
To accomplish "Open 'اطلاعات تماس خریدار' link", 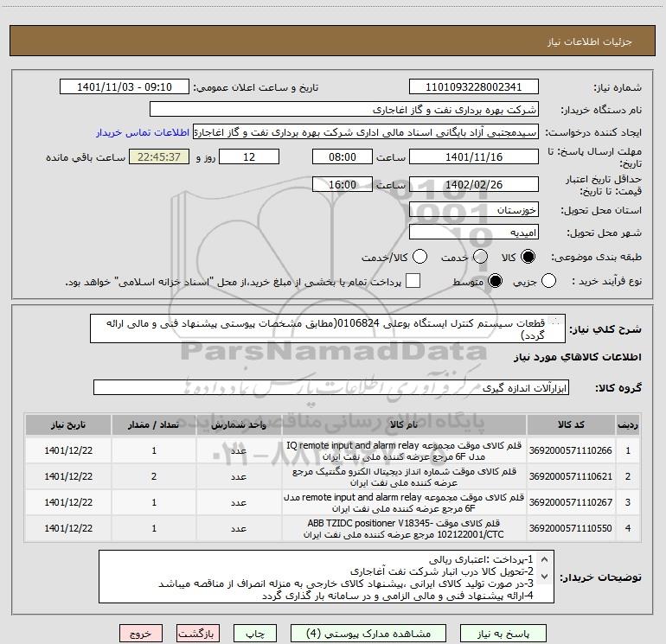I will click(x=143, y=132).
